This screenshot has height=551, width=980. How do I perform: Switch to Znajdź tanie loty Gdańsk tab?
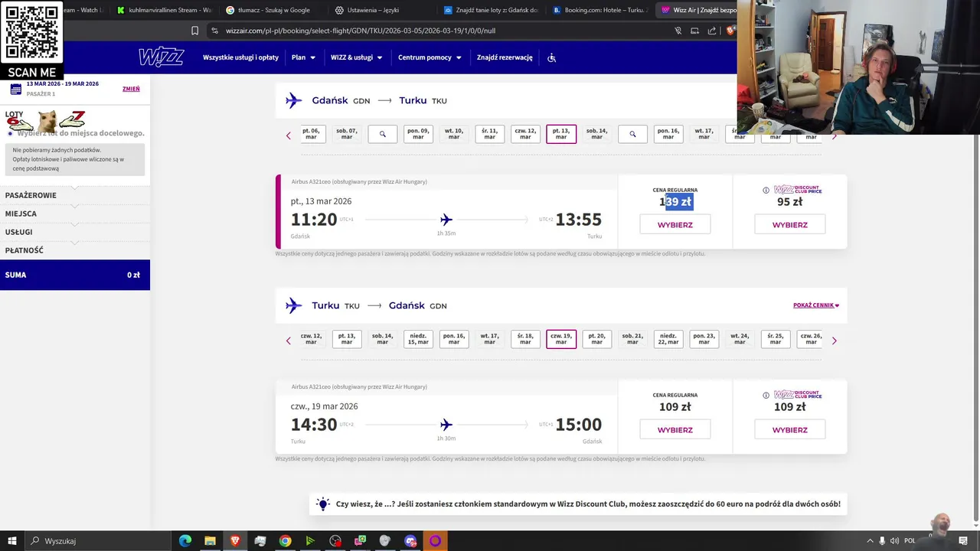490,10
